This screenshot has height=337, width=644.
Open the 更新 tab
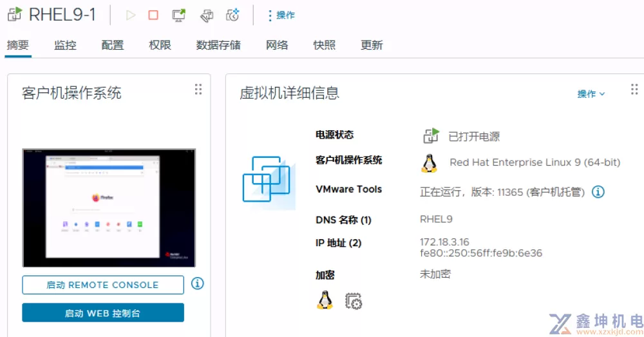pos(372,45)
